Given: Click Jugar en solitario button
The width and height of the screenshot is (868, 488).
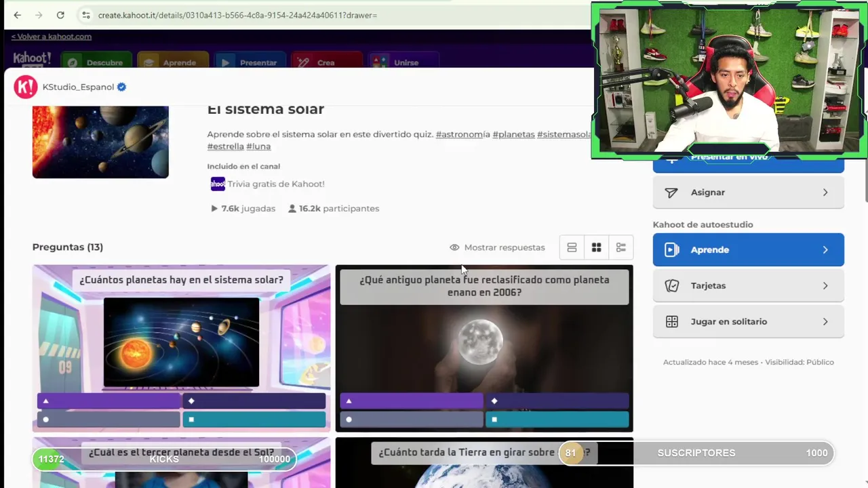Looking at the screenshot, I should 749,321.
